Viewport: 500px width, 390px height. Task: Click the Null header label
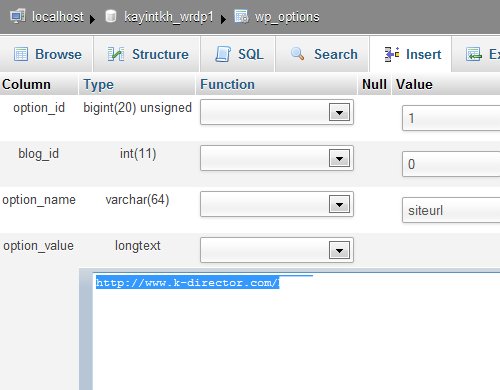point(374,84)
